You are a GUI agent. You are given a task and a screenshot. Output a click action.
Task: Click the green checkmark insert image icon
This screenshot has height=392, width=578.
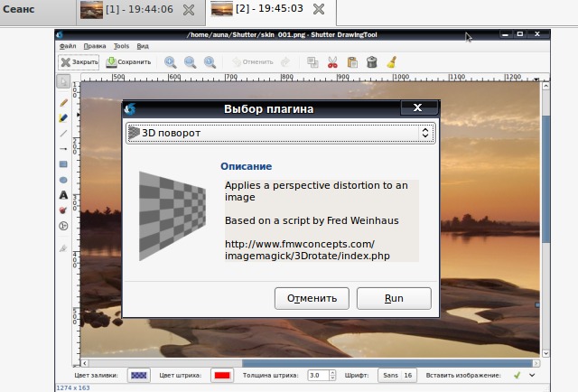pyautogui.click(x=517, y=375)
